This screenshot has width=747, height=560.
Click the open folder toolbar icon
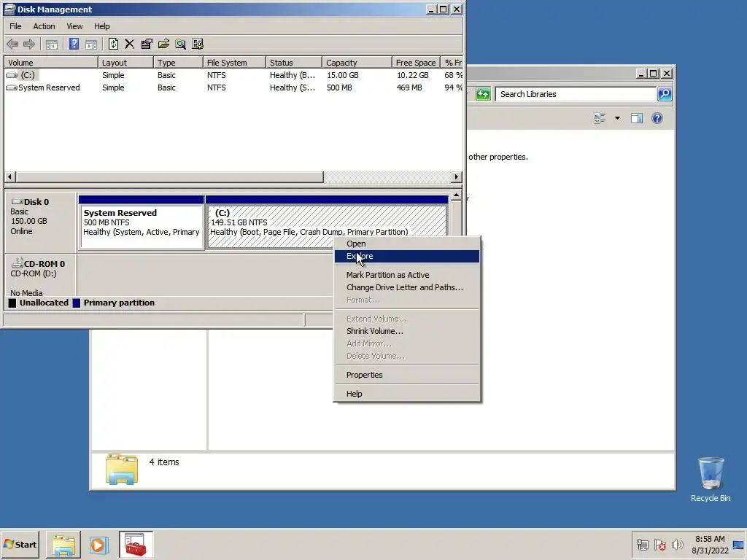pos(163,44)
